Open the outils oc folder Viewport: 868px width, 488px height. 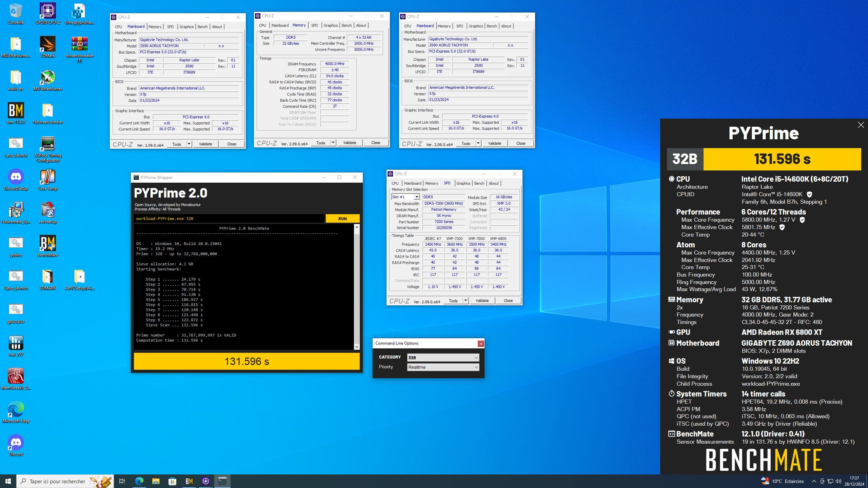16,80
